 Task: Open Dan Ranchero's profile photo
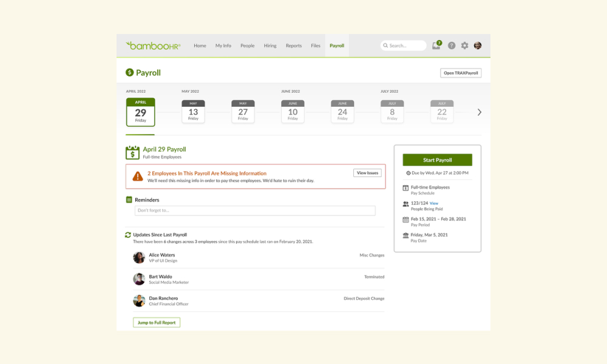(x=139, y=300)
